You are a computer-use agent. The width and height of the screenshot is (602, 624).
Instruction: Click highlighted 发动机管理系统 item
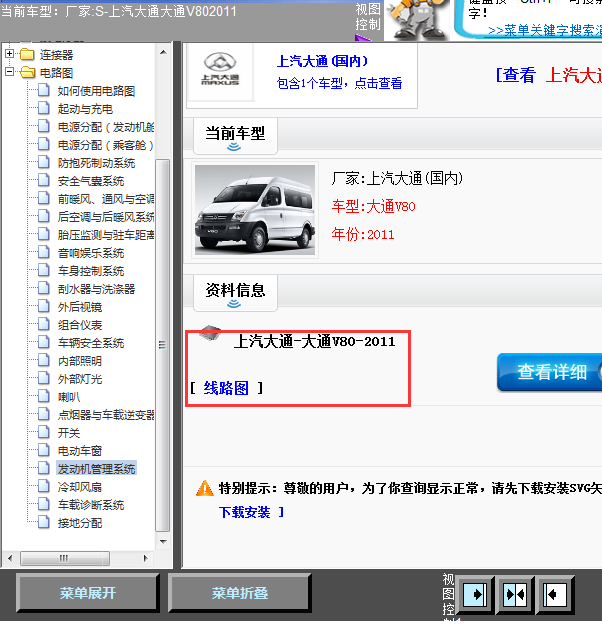click(96, 469)
